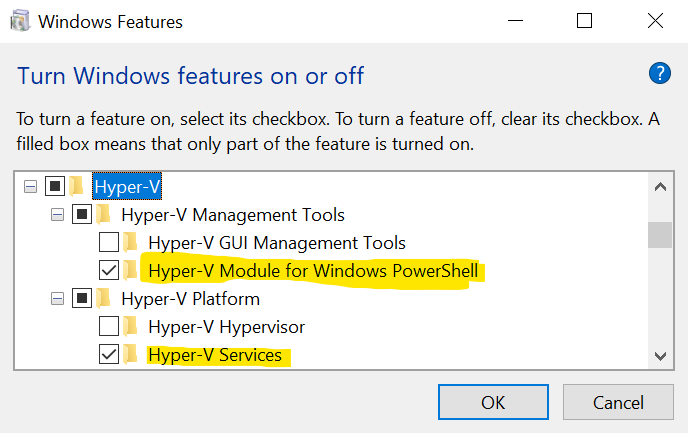
Task: Confirm changes with the OK button
Action: click(x=493, y=402)
